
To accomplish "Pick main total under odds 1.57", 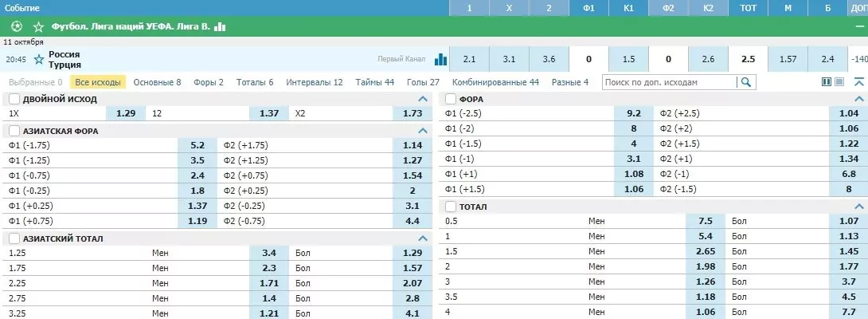I will coord(788,59).
